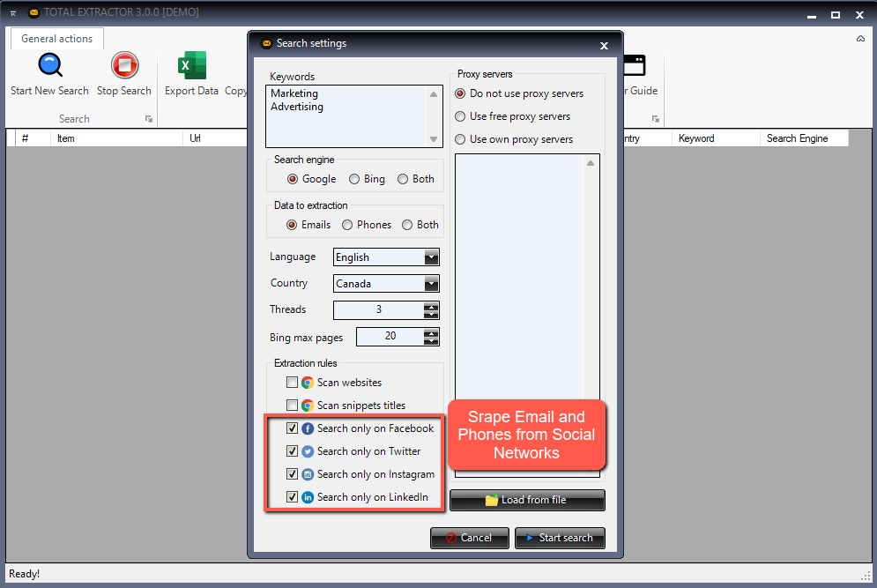Close the Search settings dialog

(x=604, y=46)
